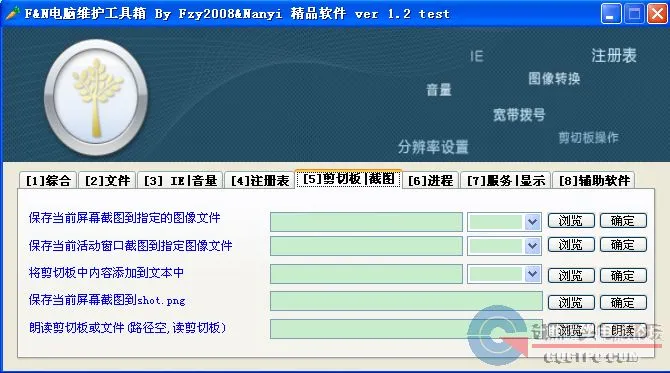The width and height of the screenshot is (670, 373).
Task: Go to the [4]注册表 tab
Action: [260, 180]
